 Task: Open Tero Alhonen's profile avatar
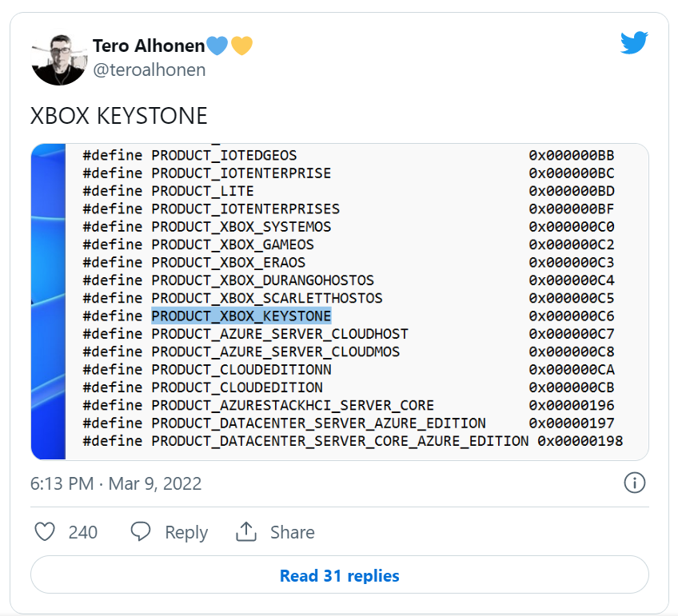pyautogui.click(x=58, y=58)
